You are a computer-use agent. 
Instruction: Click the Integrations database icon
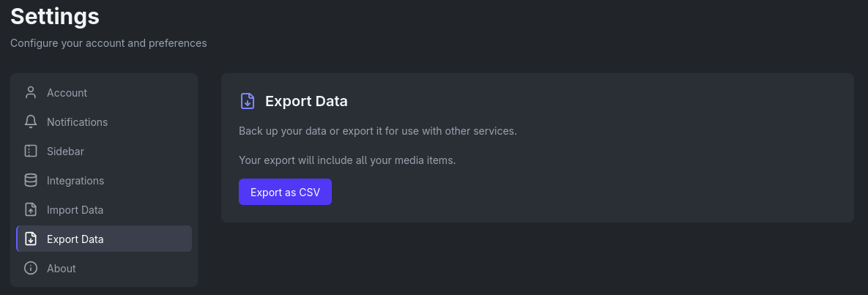(x=31, y=181)
